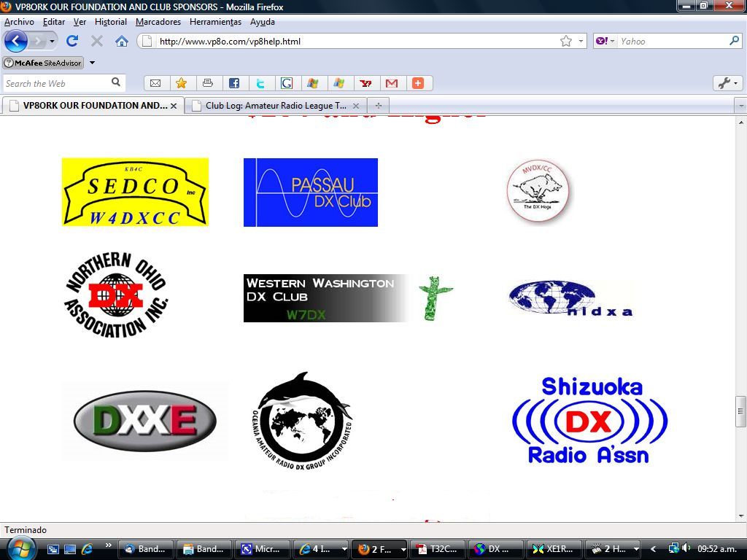The image size is (747, 560).
Task: Open the Editar menu
Action: (x=54, y=22)
